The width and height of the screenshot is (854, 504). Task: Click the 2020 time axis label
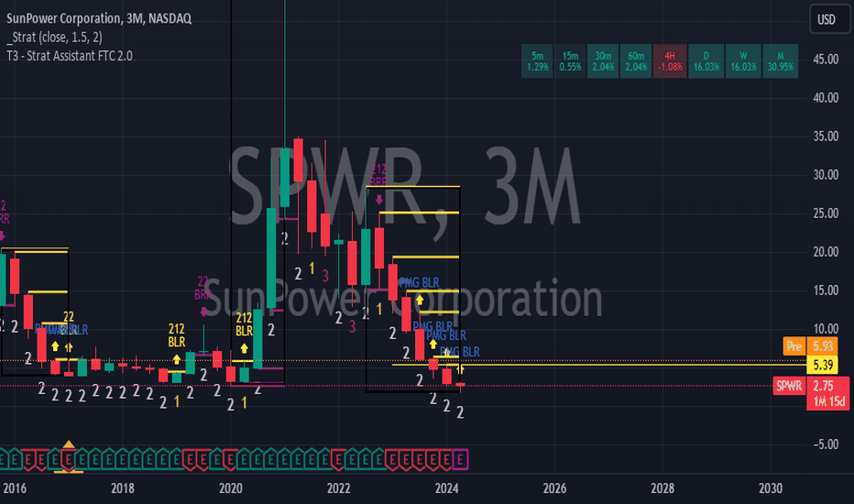click(x=230, y=488)
